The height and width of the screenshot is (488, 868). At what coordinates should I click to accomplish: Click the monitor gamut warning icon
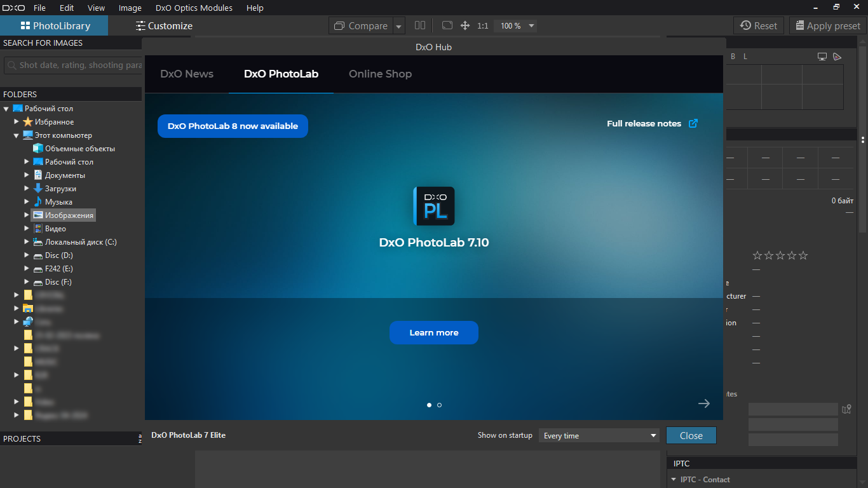tap(822, 57)
